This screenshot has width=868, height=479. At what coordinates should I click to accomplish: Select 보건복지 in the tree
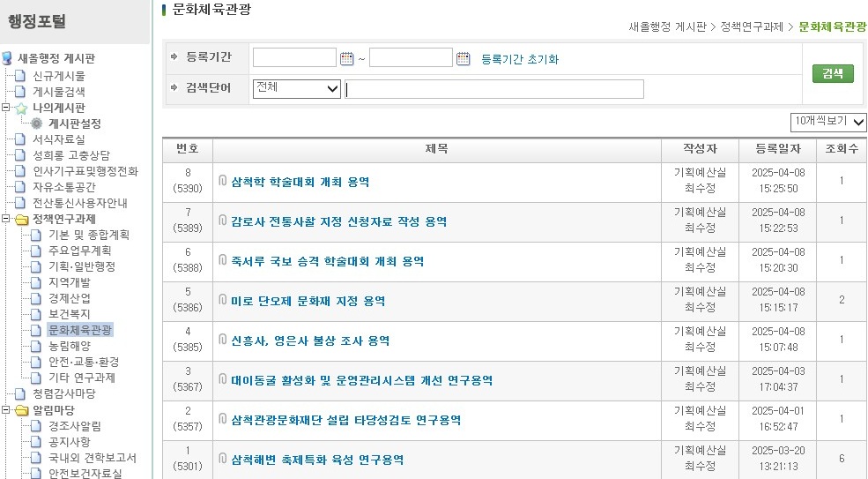tap(70, 314)
